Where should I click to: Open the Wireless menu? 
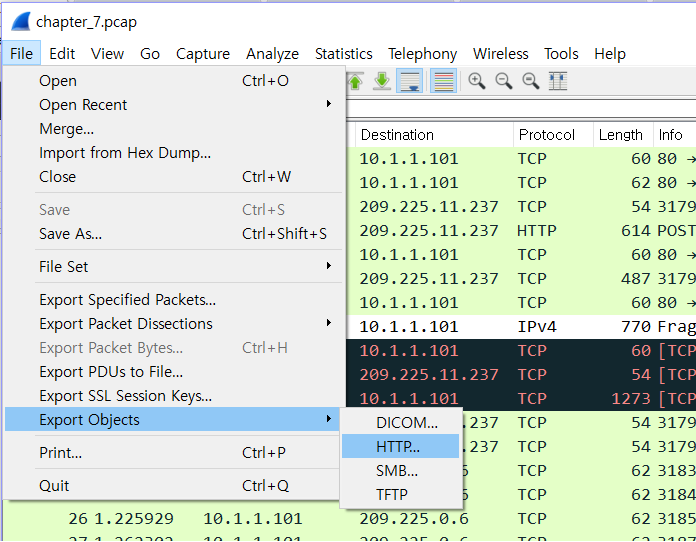point(501,54)
